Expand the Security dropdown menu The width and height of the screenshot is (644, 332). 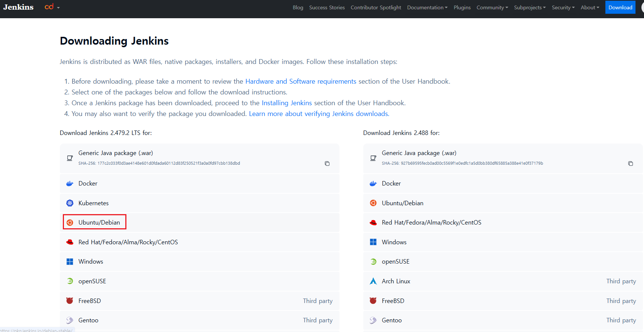pyautogui.click(x=563, y=7)
